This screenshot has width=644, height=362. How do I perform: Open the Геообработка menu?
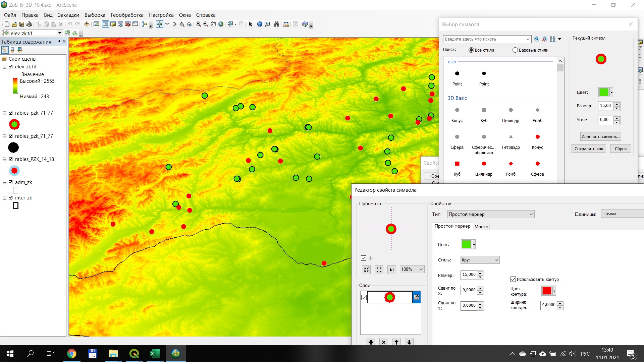(127, 15)
